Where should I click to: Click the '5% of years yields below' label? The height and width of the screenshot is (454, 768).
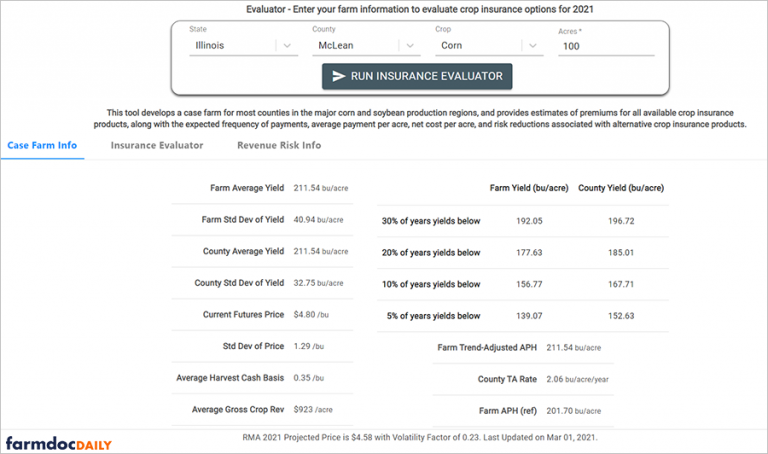pyautogui.click(x=433, y=316)
